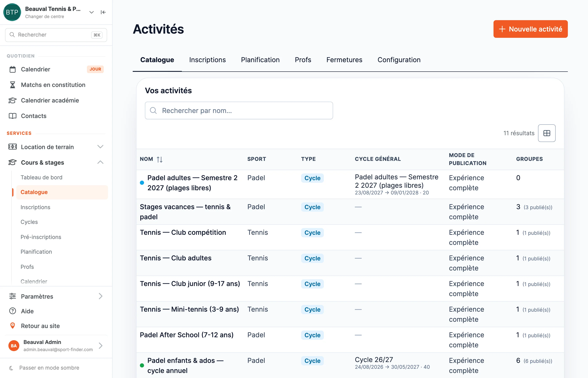Click the BTP center avatar

coord(12,12)
